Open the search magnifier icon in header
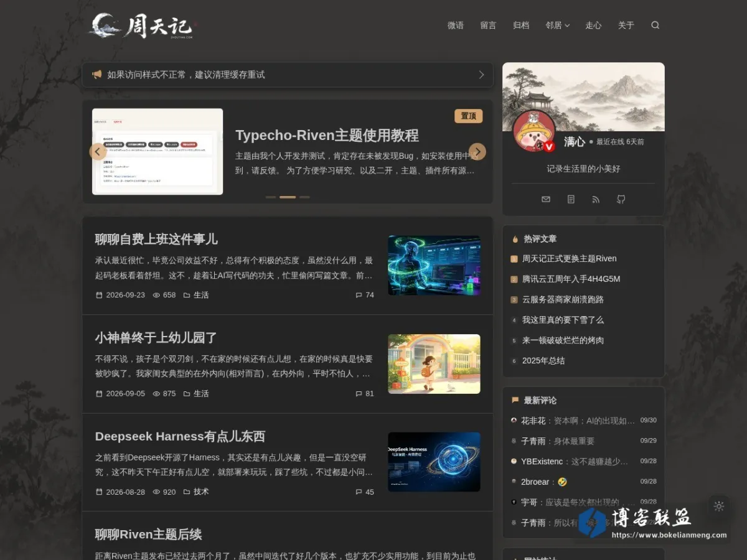This screenshot has width=747, height=560. pos(655,26)
